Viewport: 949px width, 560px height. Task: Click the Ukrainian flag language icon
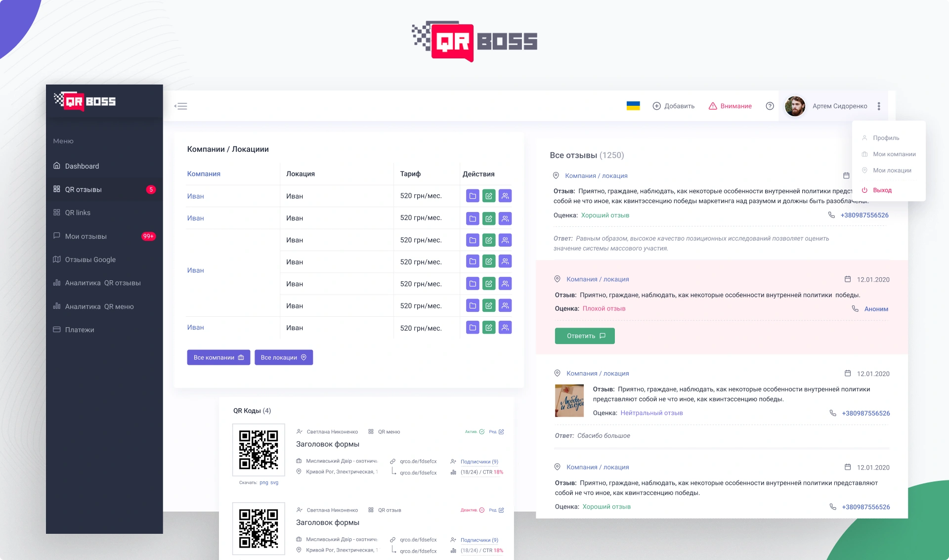[633, 106]
